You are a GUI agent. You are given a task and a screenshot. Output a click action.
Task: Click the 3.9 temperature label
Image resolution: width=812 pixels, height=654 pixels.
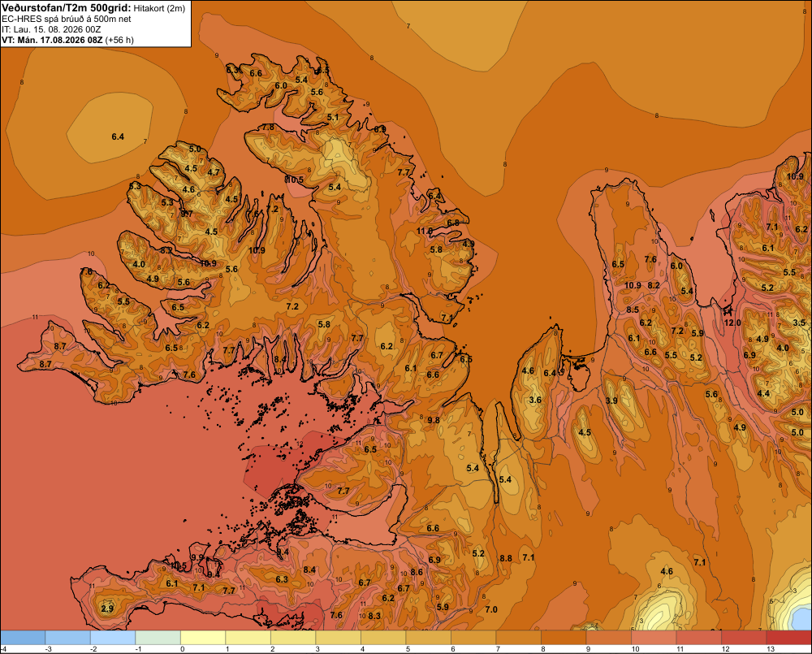click(611, 401)
